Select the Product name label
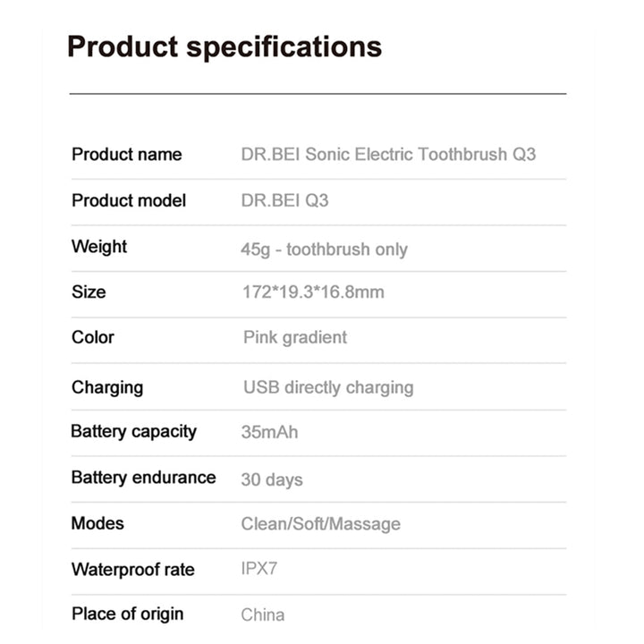The height and width of the screenshot is (644, 644). 127,155
